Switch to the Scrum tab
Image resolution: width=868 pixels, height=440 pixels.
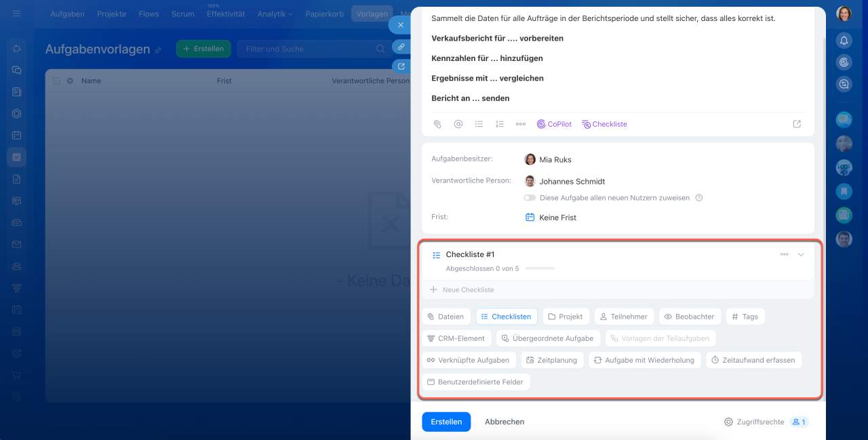[183, 14]
